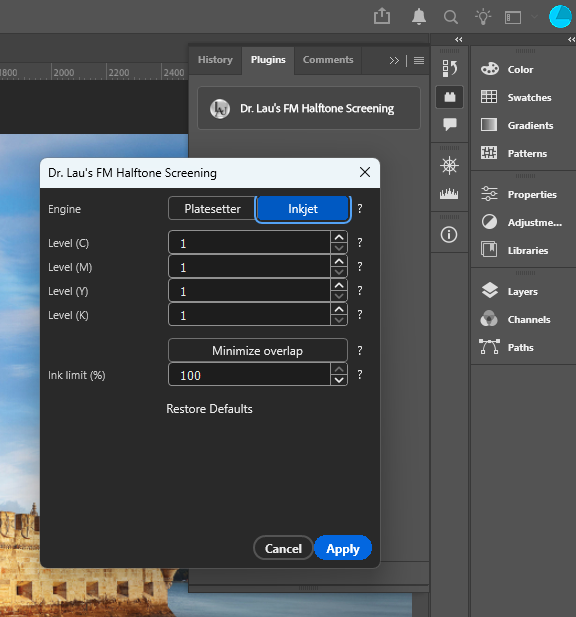Open notifications bell icon
576x617 pixels.
[419, 17]
